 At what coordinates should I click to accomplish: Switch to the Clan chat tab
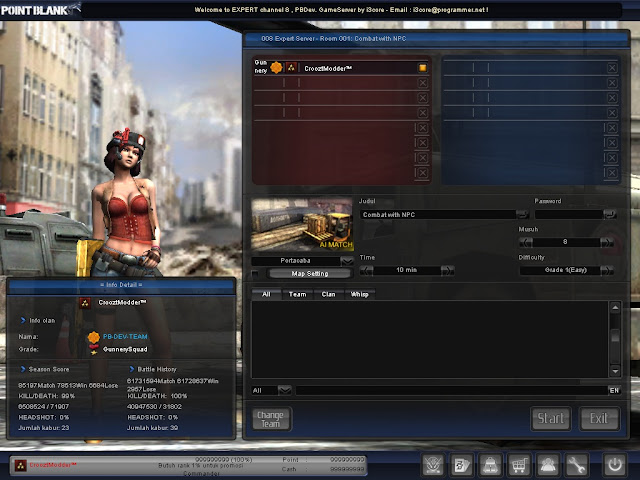(329, 294)
